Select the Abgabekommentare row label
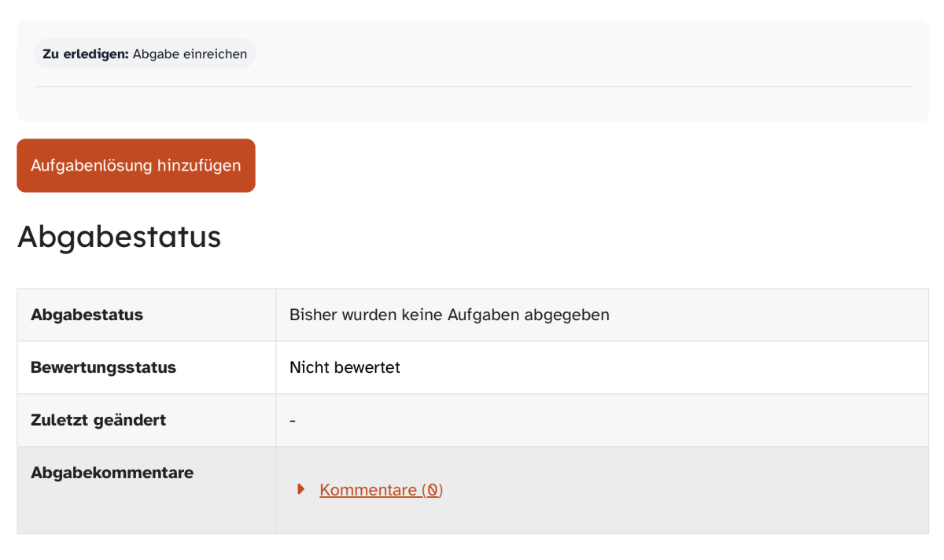The width and height of the screenshot is (944, 560). click(112, 473)
